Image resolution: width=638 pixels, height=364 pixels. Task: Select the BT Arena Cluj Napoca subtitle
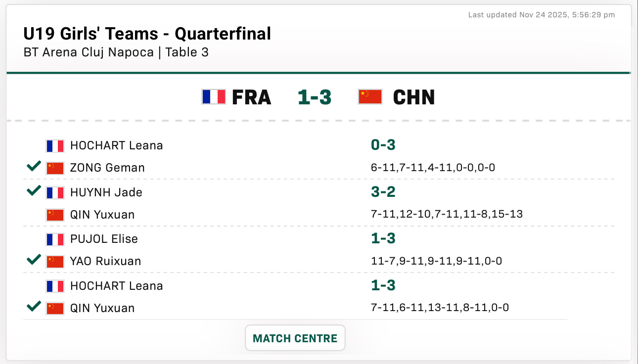coord(116,52)
